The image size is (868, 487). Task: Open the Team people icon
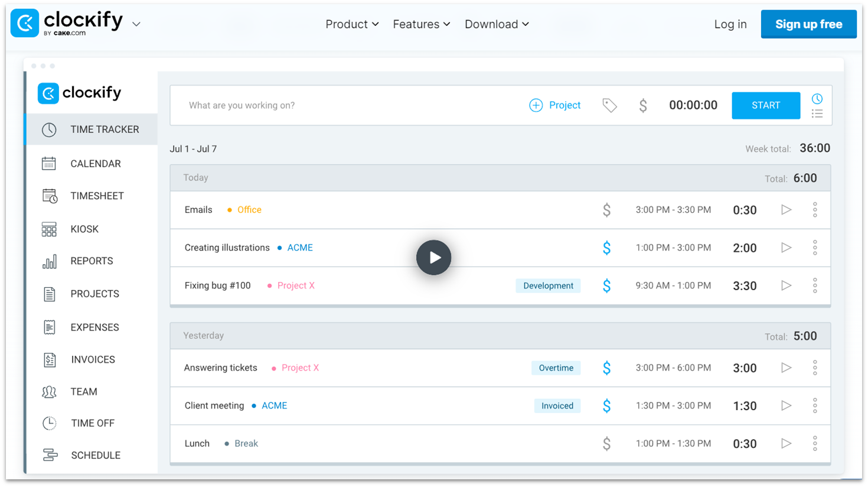coord(50,392)
